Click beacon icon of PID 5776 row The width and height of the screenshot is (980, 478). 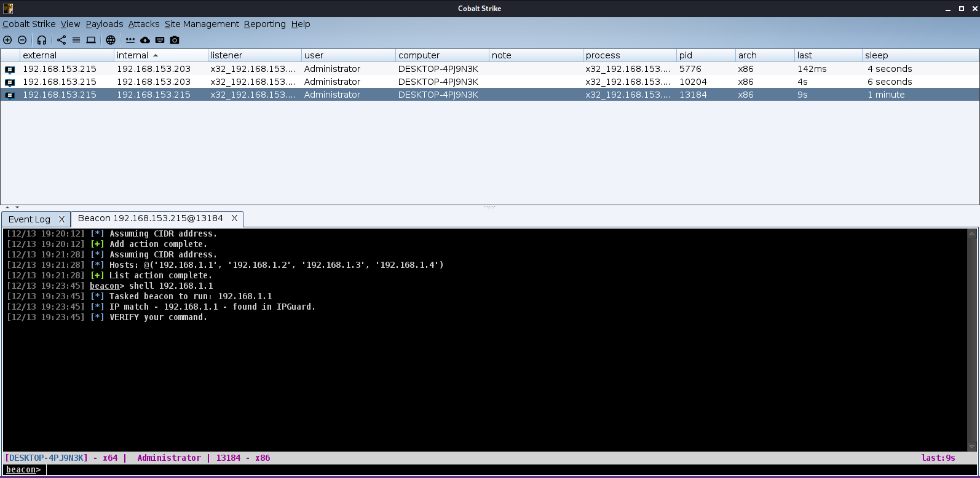tap(10, 69)
